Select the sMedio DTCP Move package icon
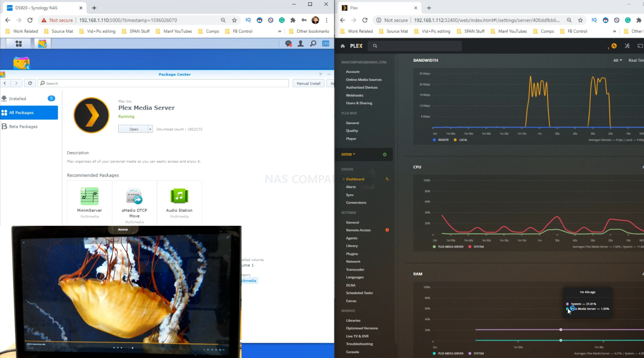Viewport: 644px width, 358px height. [x=134, y=196]
